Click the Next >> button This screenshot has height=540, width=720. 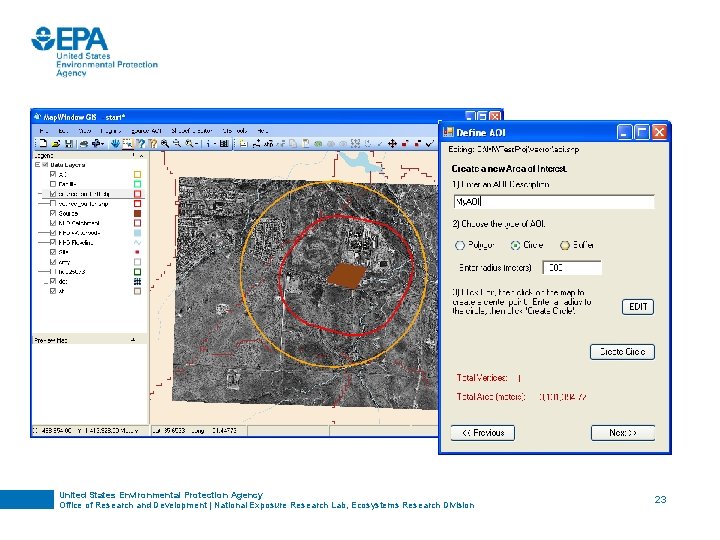pos(623,433)
